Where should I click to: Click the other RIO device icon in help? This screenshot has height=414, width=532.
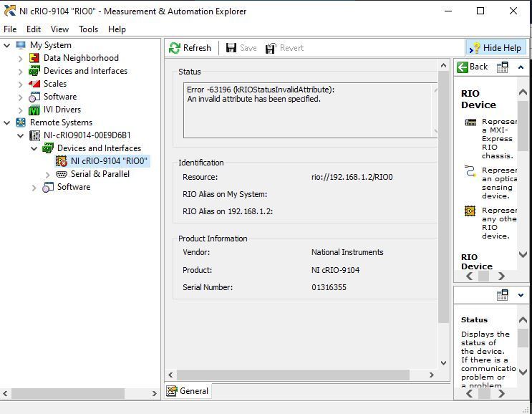pyautogui.click(x=470, y=211)
